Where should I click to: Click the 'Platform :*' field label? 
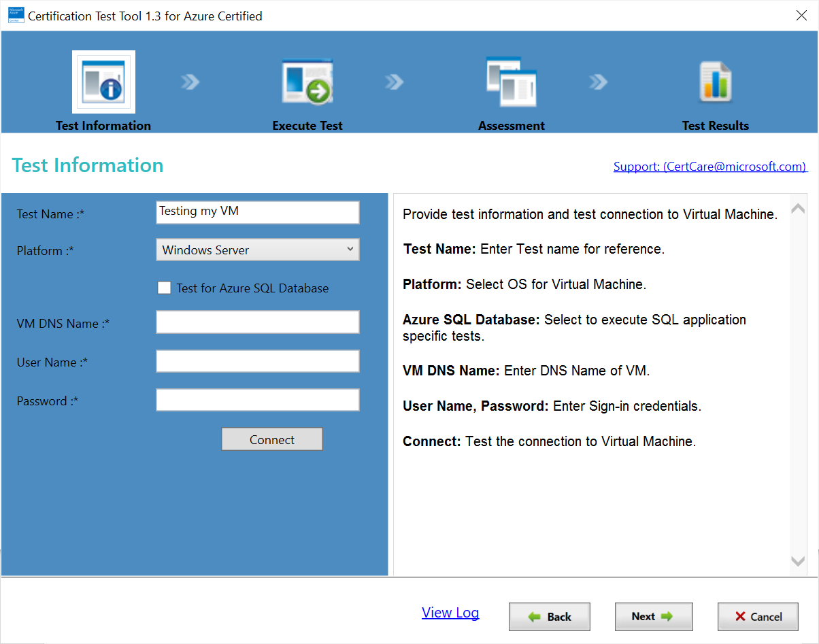[x=45, y=251]
